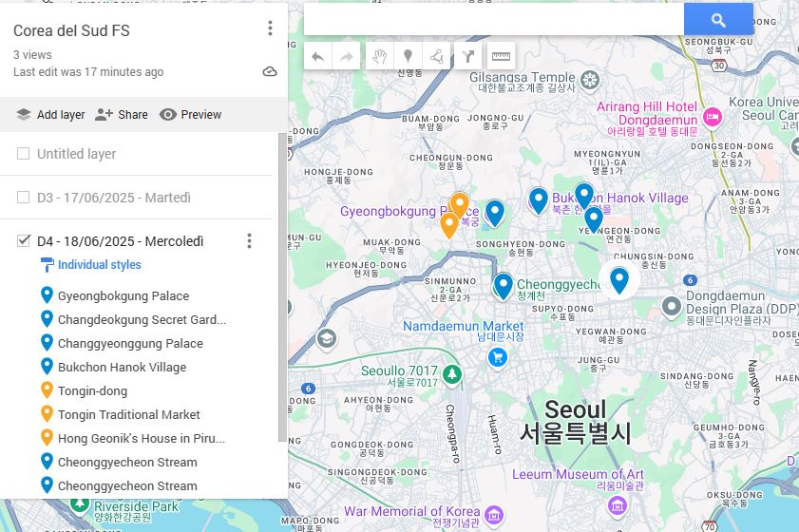Uncheck the D4 - 18/06/2025 layer checkbox
Screen dimensions: 799x532
tap(24, 241)
